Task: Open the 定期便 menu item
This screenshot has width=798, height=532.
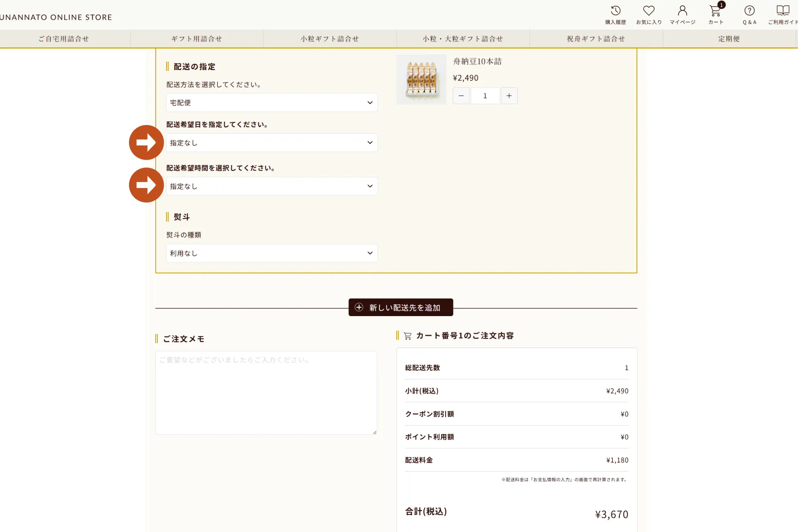Action: tap(729, 39)
